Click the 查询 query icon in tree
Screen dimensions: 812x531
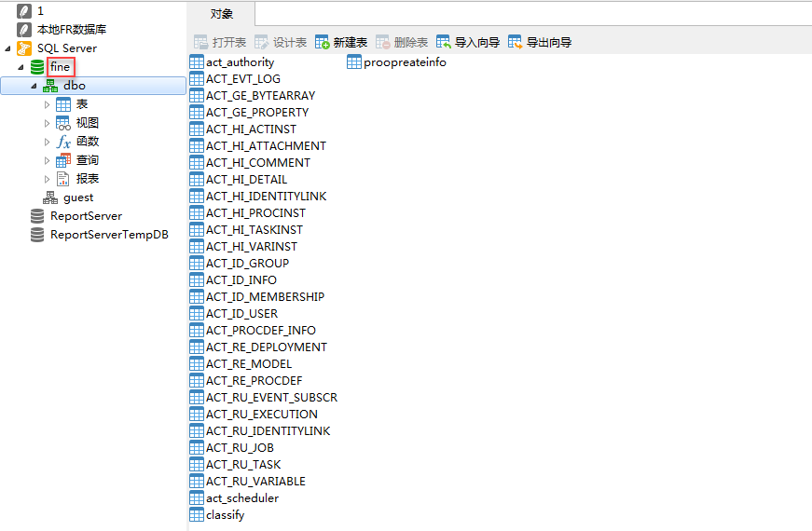[63, 160]
